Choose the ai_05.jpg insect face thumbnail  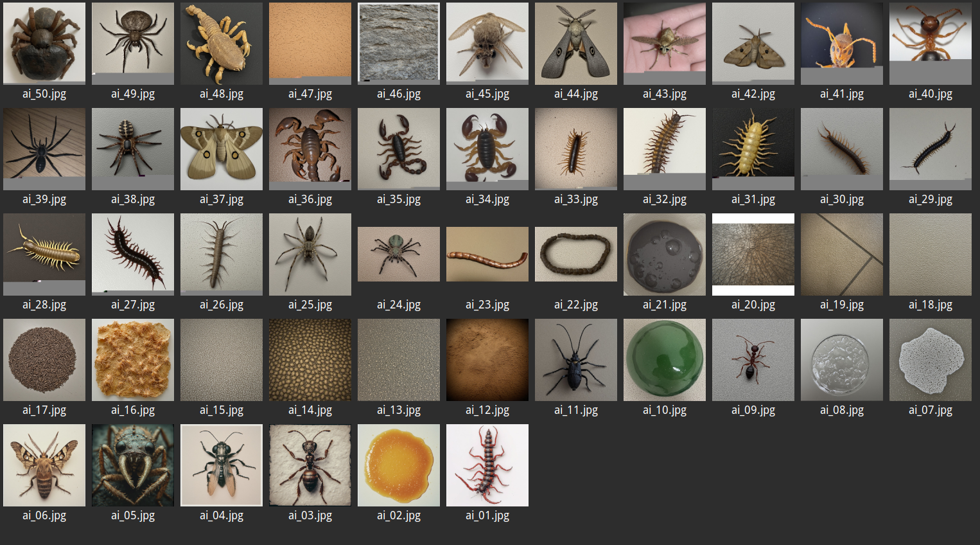(133, 465)
